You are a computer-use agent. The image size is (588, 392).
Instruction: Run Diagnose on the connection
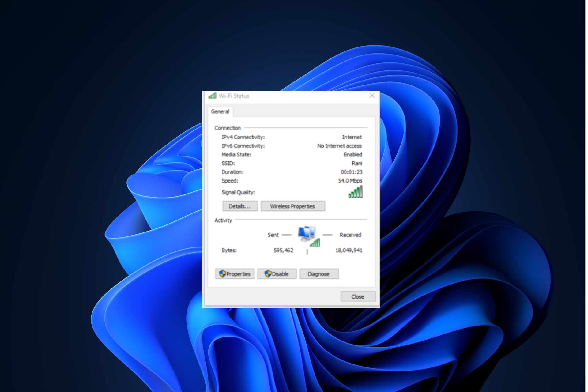click(318, 274)
